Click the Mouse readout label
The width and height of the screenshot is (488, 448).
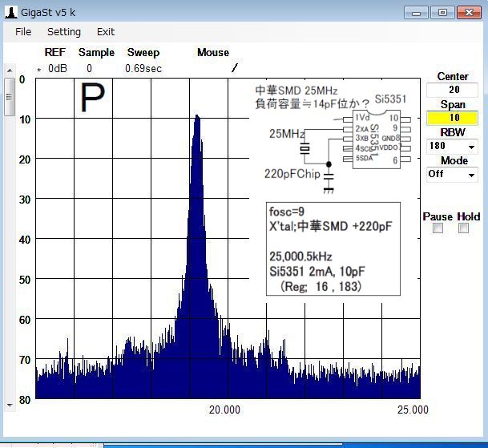tap(213, 52)
